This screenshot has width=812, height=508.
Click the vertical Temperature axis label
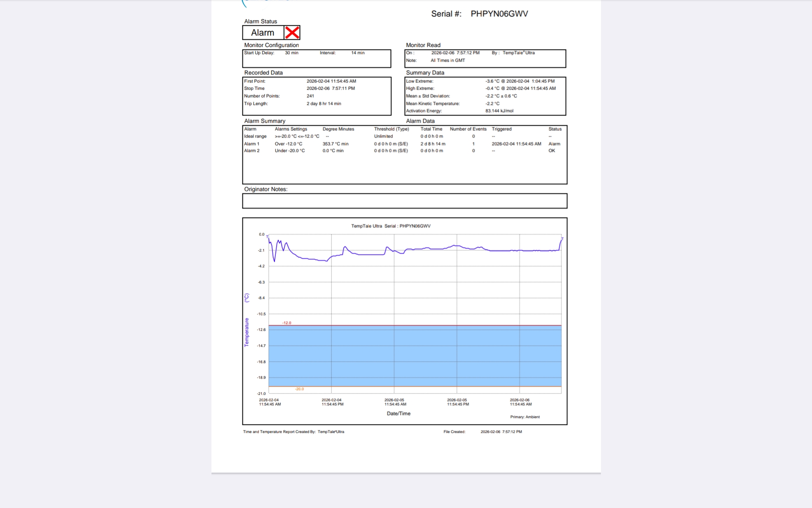247,332
